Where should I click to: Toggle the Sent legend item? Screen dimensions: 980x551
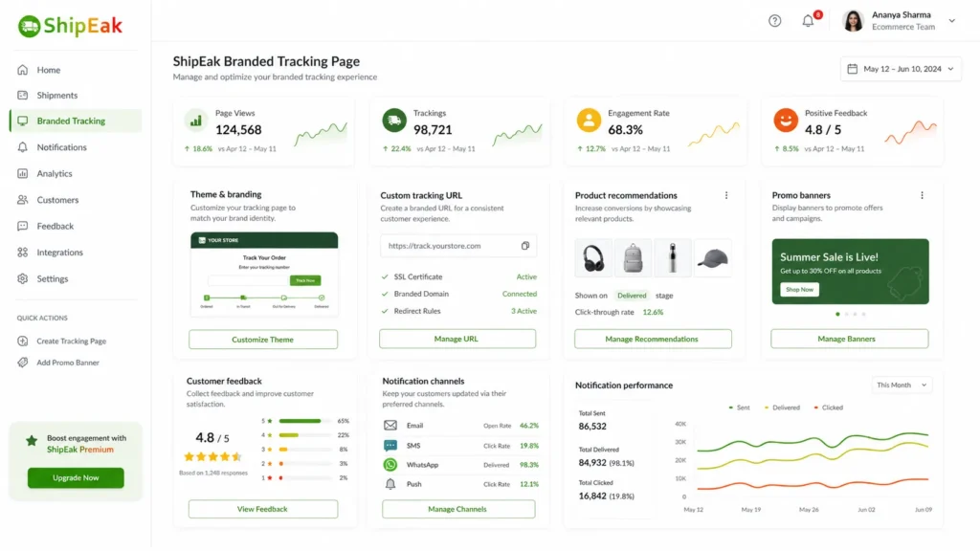[x=740, y=408]
